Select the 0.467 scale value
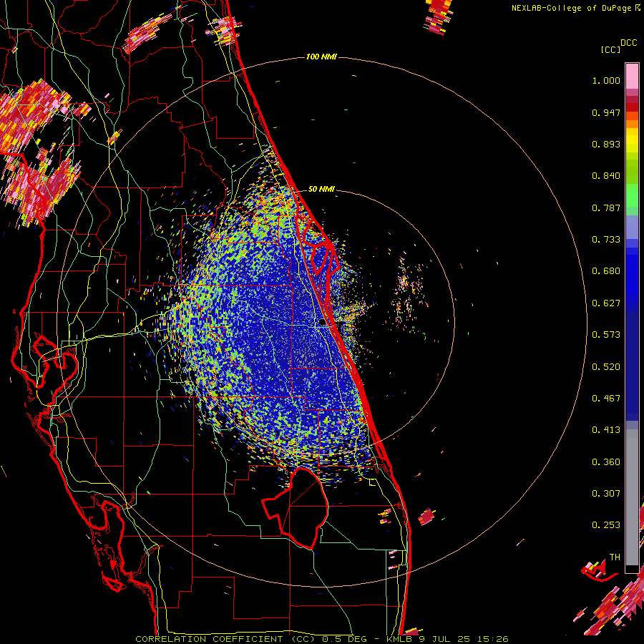Screen dimensions: 644x644 [x=606, y=399]
